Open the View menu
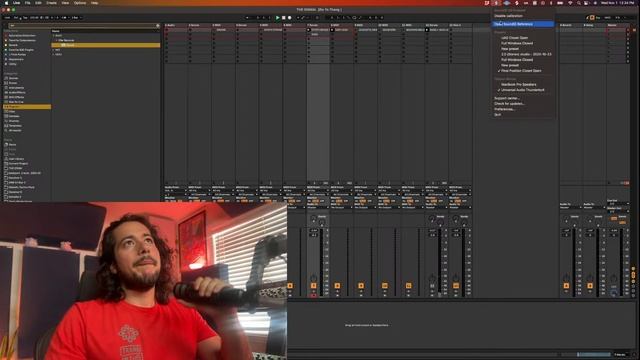This screenshot has height=360, width=640. click(x=65, y=3)
